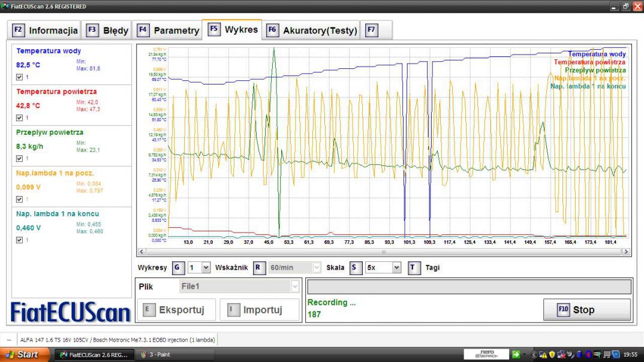Image resolution: width=644 pixels, height=362 pixels.
Task: Disable the Nap. lambda 1 na koncu checkbox
Action: pyautogui.click(x=19, y=240)
